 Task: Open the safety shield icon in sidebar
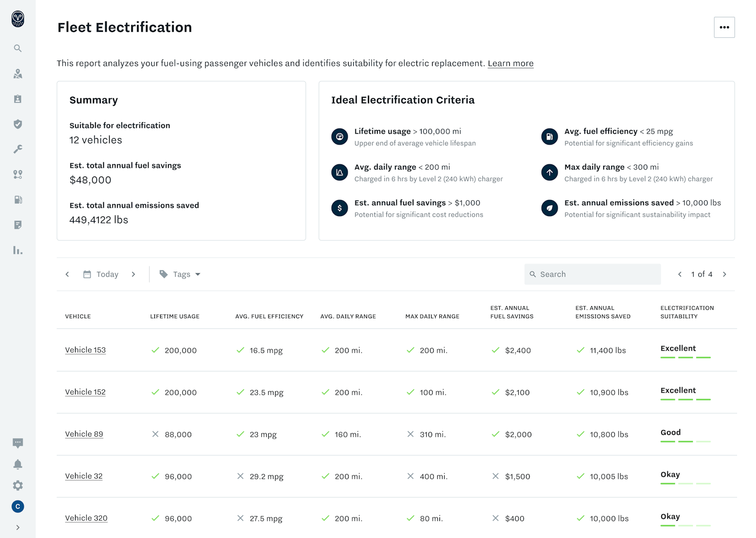click(18, 124)
